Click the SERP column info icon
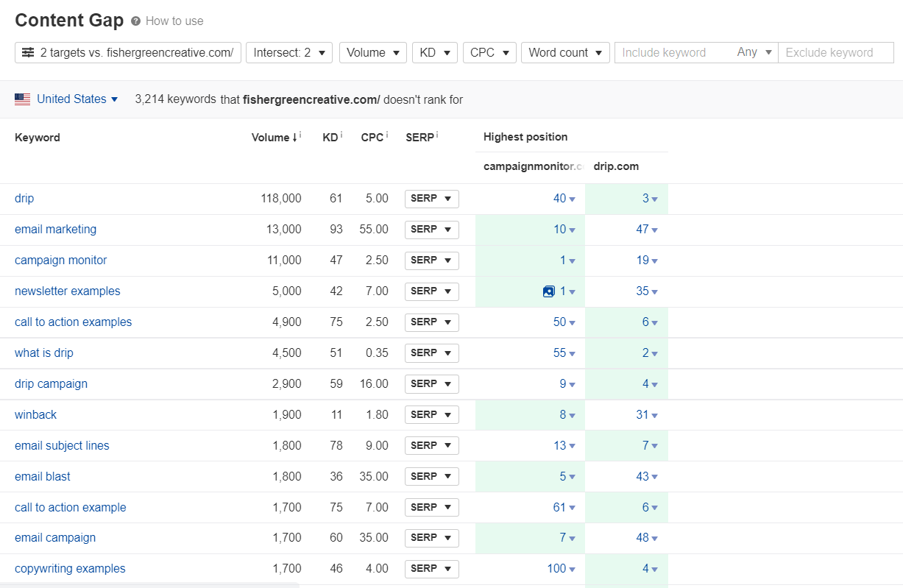The width and height of the screenshot is (903, 588). [437, 135]
